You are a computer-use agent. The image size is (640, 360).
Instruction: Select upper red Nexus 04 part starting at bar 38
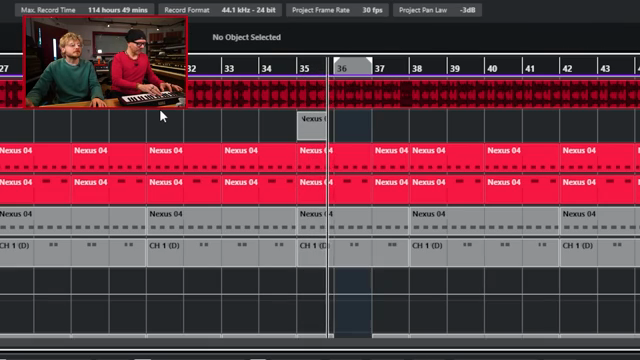[447, 158]
